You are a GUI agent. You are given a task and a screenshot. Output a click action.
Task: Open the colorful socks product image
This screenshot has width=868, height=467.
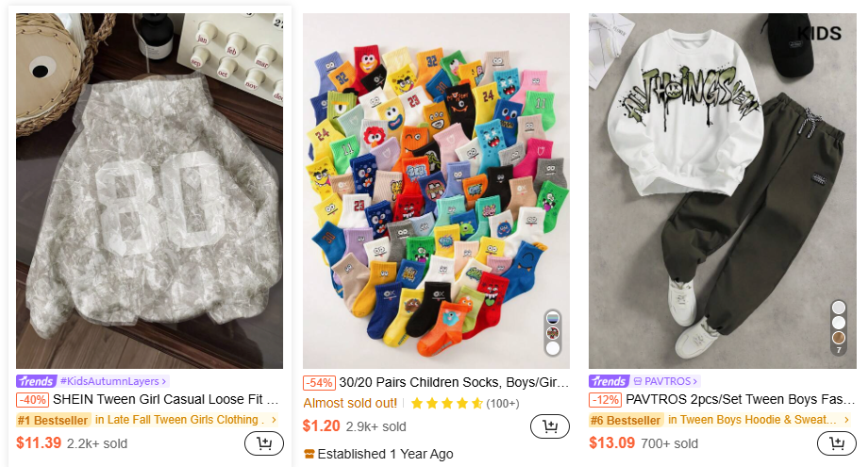click(425, 189)
